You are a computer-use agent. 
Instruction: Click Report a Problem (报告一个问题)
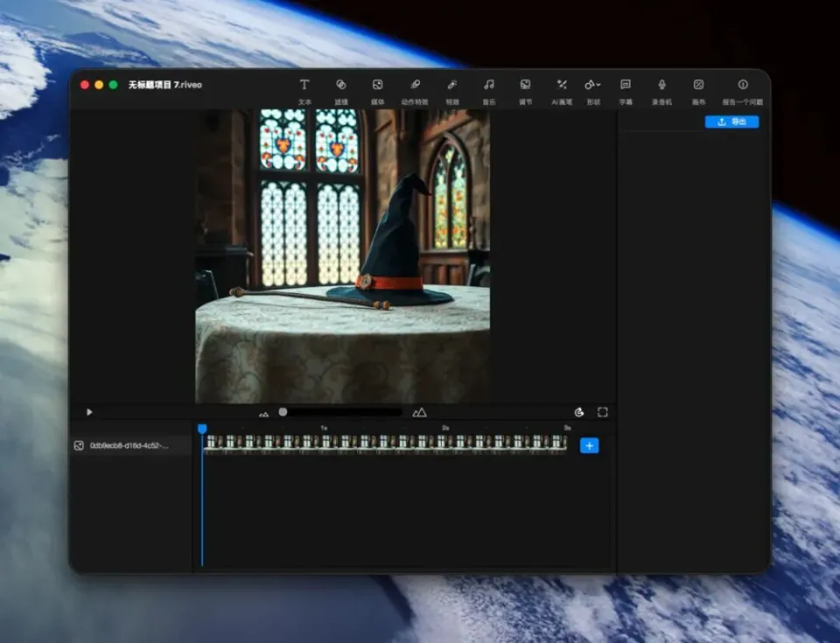pyautogui.click(x=742, y=86)
